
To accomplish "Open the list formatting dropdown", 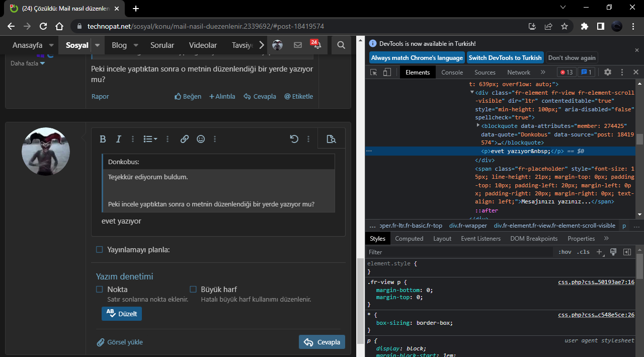I will pyautogui.click(x=150, y=139).
